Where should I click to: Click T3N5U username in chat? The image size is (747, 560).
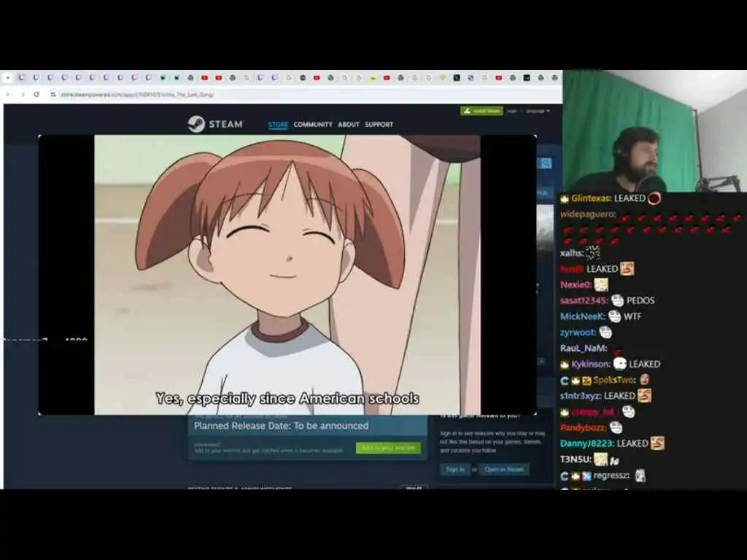(x=576, y=459)
